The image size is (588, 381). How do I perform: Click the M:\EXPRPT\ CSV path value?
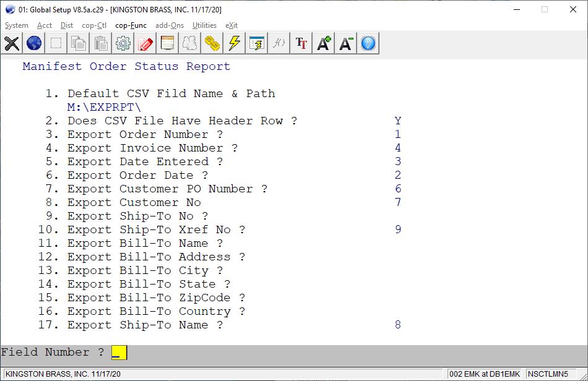click(x=104, y=108)
